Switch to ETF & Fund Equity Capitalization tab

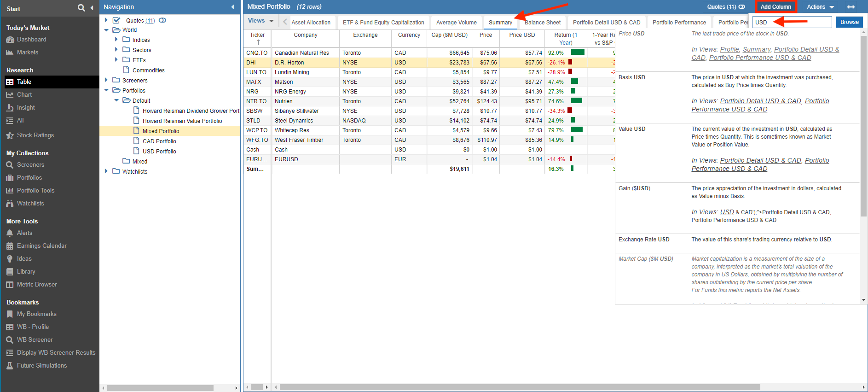pos(383,23)
